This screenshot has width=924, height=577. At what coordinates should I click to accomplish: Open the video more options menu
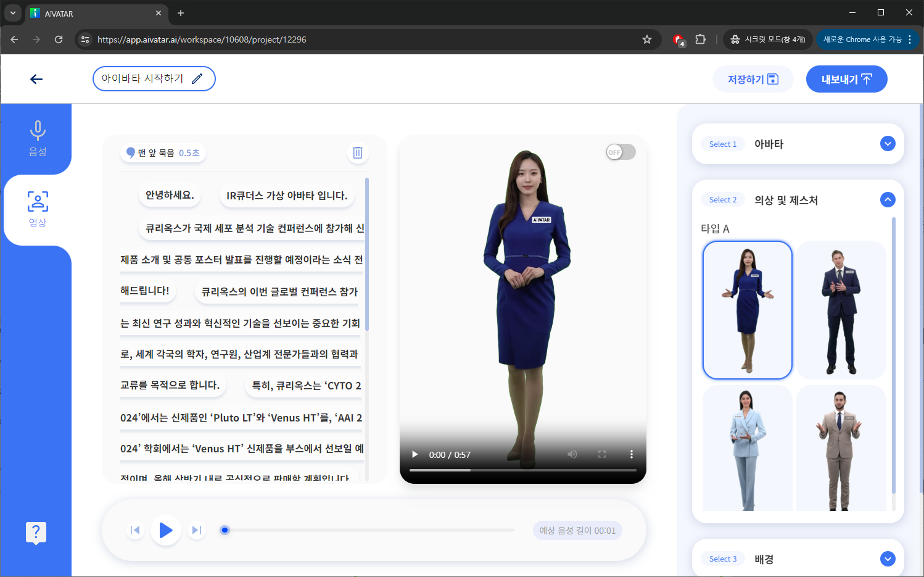click(x=631, y=454)
